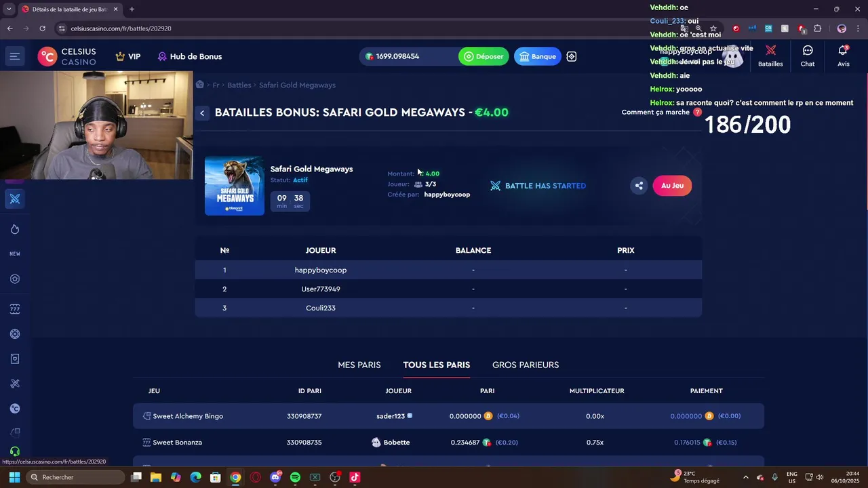868x488 pixels.
Task: Switch to Gros Parieurs tab
Action: click(526, 365)
